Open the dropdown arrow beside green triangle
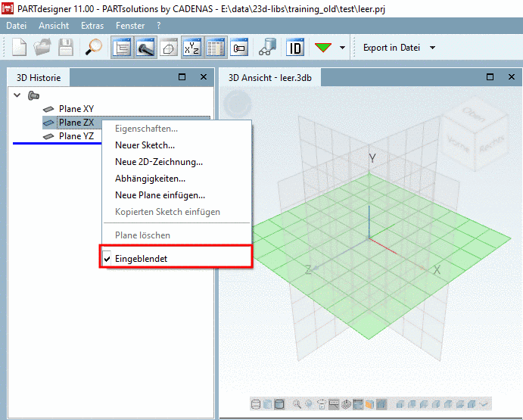The height and width of the screenshot is (420, 523). [342, 48]
